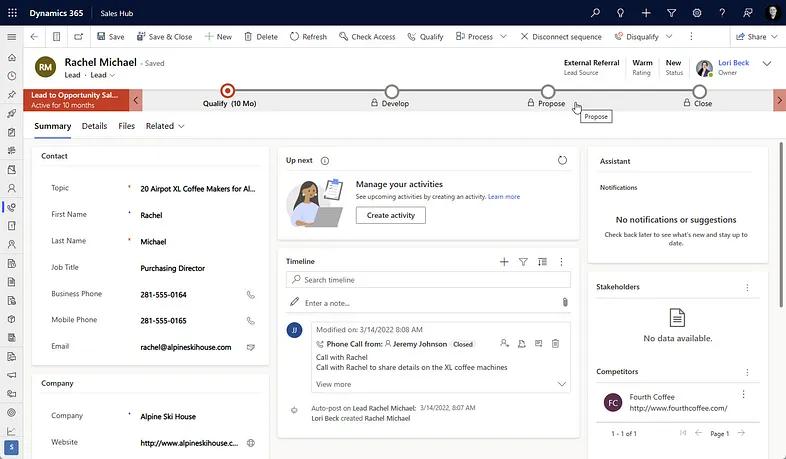
Task: Open the chat people icon in header
Action: coord(747,13)
